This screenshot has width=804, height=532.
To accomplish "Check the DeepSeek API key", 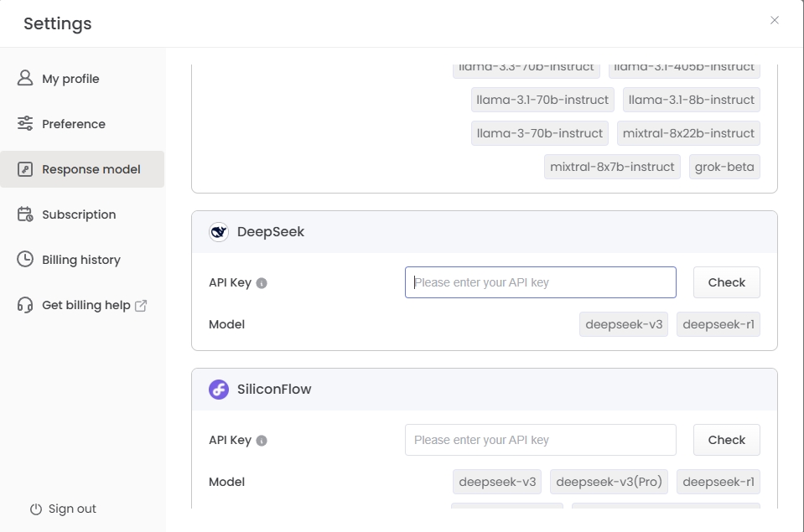I will point(726,282).
